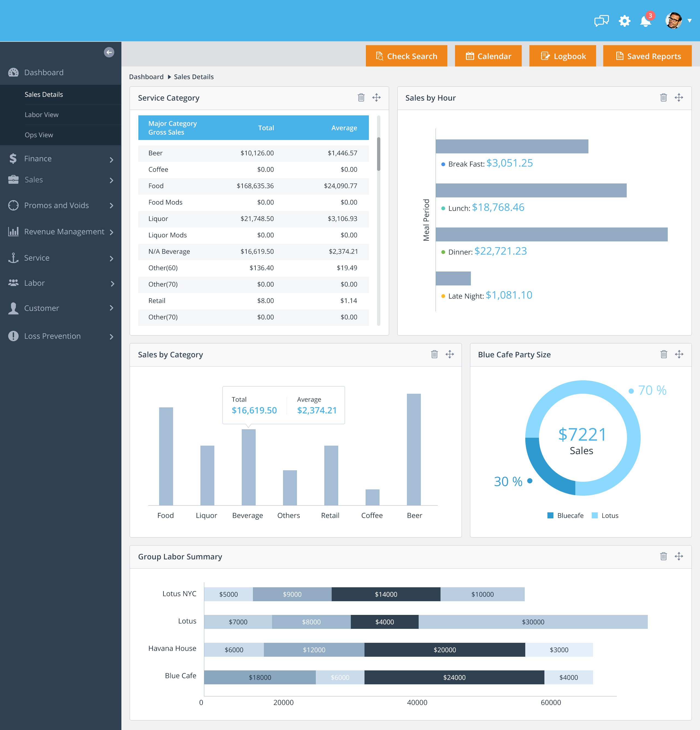Delete the Service Category widget
The width and height of the screenshot is (700, 730).
(x=361, y=98)
